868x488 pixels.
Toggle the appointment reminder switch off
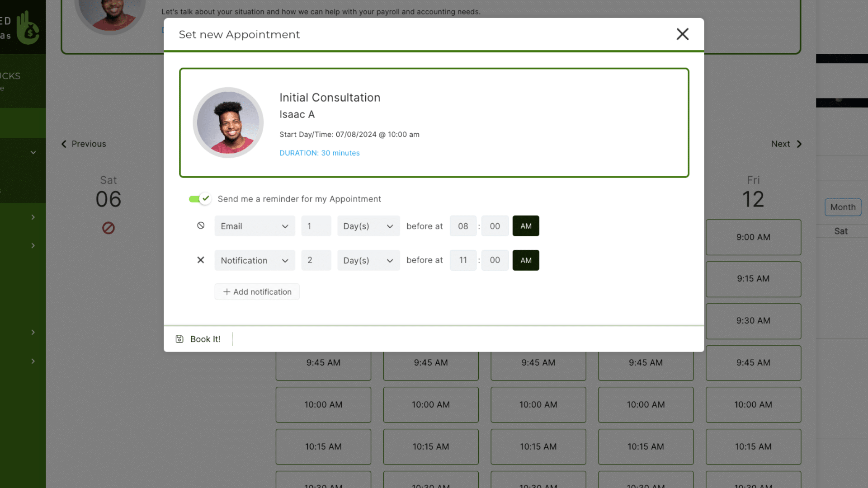click(x=199, y=199)
